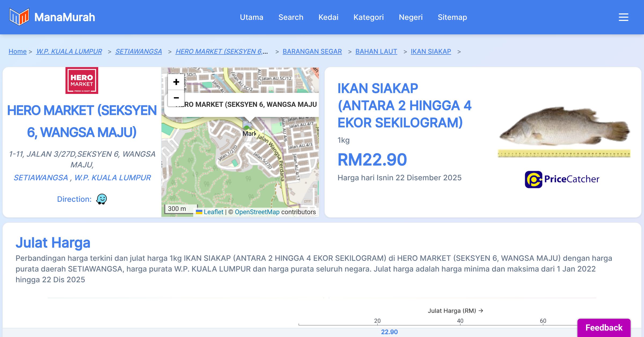Click the Hero Market store logo

pyautogui.click(x=82, y=80)
